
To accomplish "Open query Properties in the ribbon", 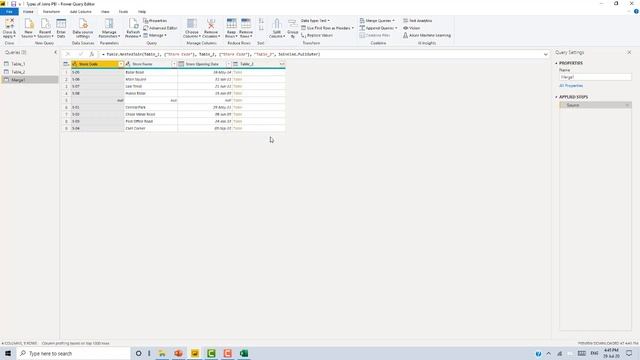I will (155, 20).
